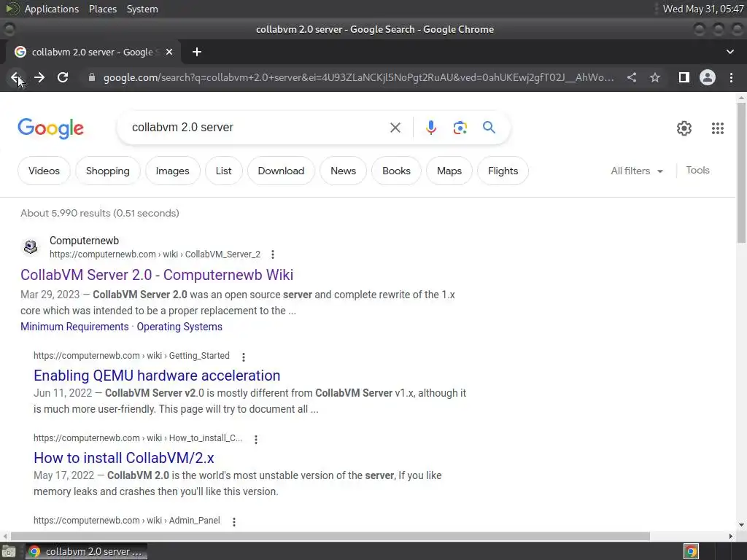
Task: Click the Computernewb site name
Action: [85, 241]
